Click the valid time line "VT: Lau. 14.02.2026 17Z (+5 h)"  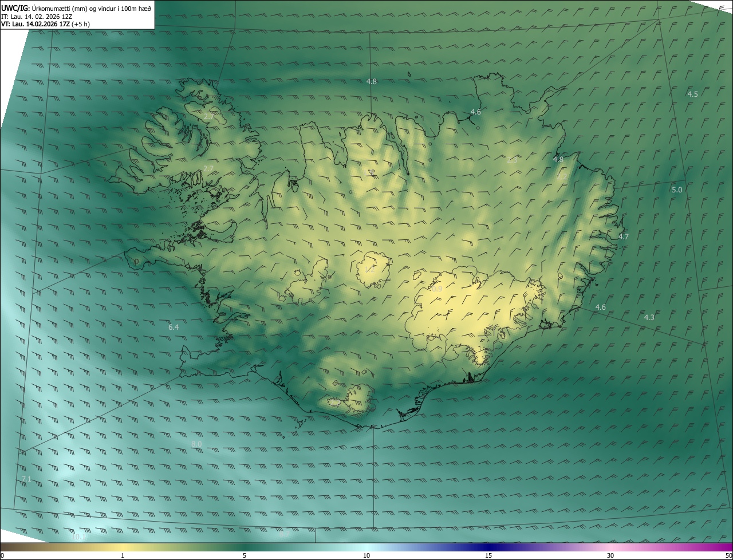(45, 24)
